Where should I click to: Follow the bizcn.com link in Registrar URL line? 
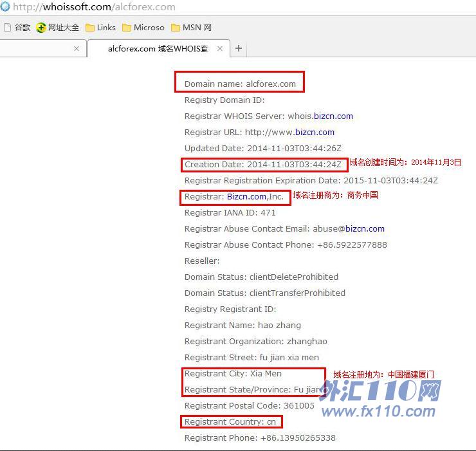click(315, 133)
